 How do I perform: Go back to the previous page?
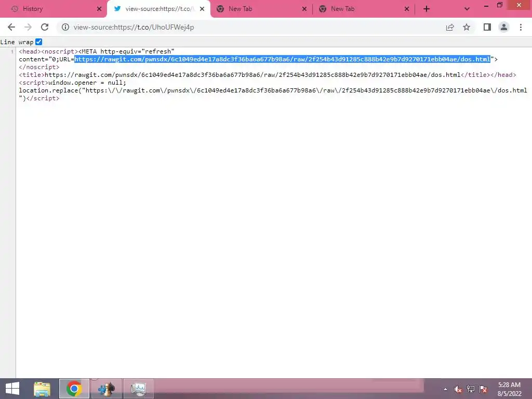pos(11,27)
